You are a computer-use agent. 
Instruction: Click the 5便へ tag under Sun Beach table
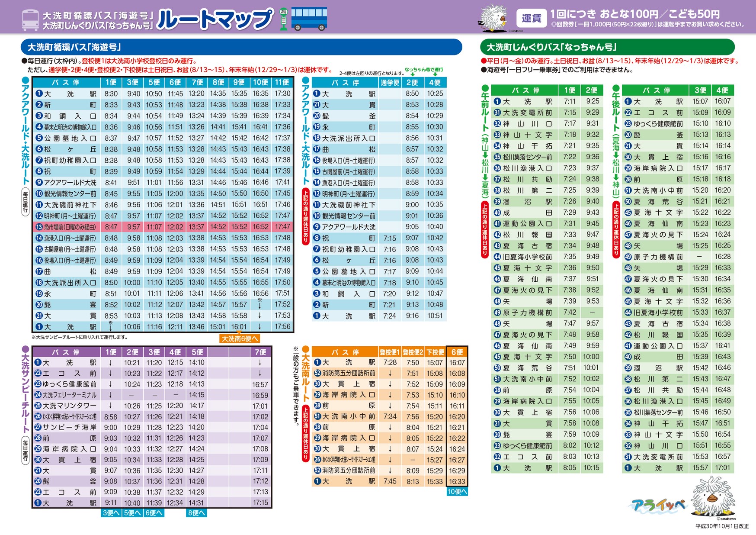(132, 512)
